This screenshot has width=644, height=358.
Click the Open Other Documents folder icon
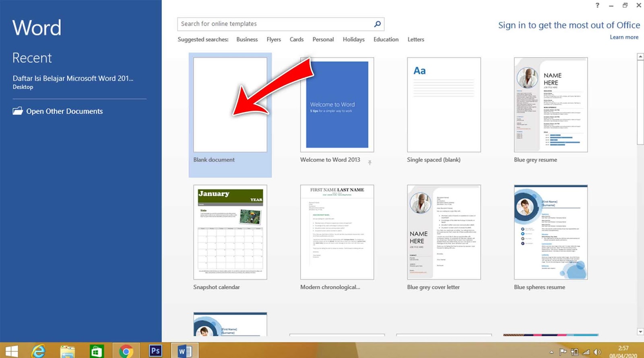pyautogui.click(x=17, y=111)
